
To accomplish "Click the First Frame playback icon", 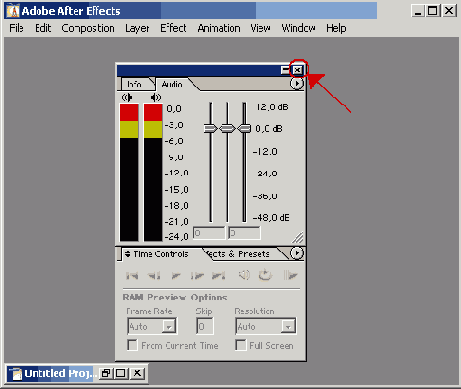I will coord(132,275).
